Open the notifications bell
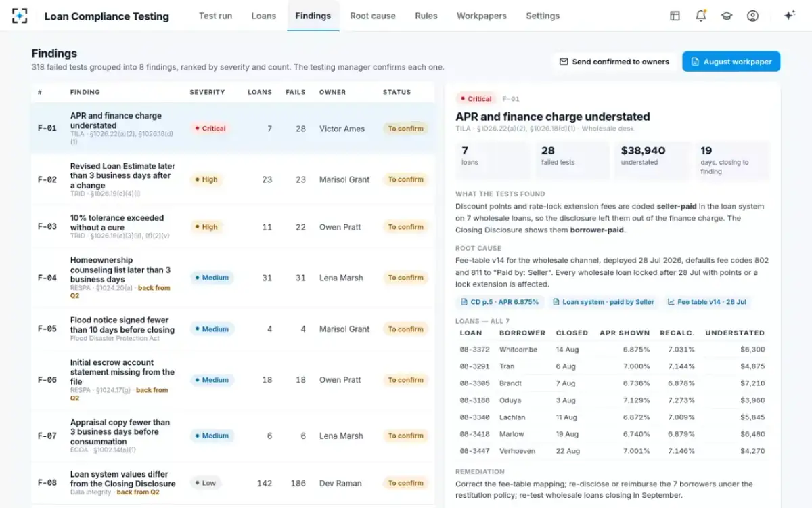The width and height of the screenshot is (812, 508). point(701,16)
